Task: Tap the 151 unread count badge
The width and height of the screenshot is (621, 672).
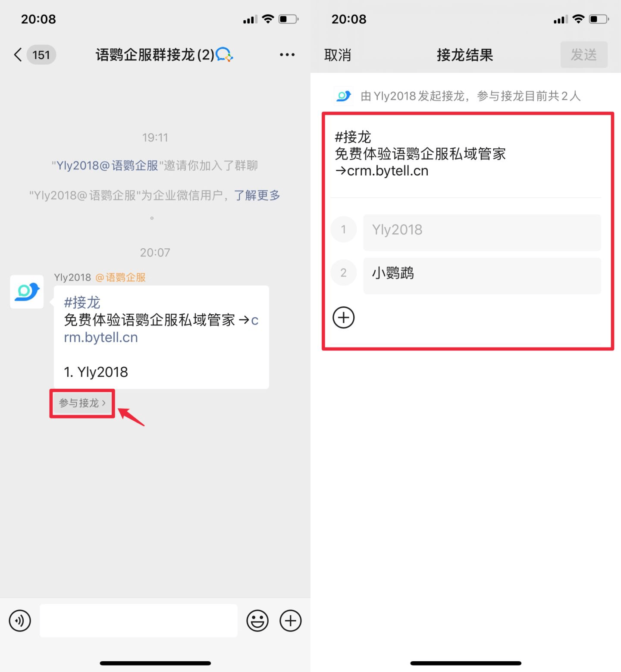Action: pos(41,55)
